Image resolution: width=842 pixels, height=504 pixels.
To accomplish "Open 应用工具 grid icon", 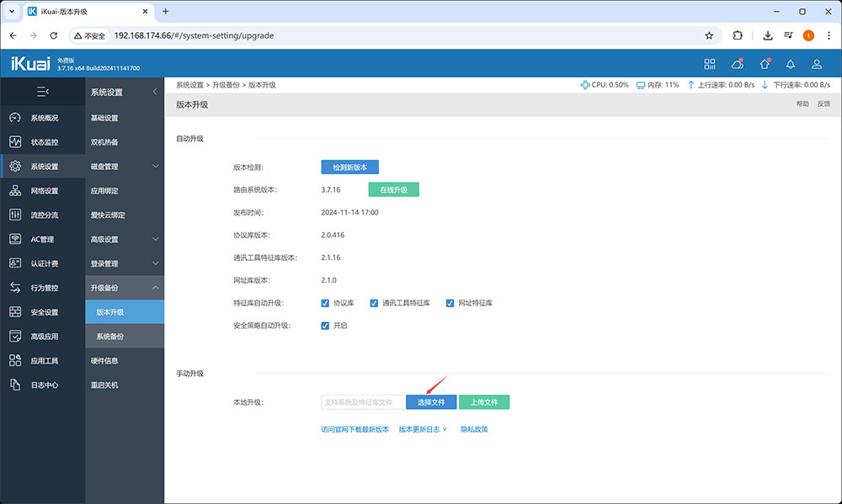I will tap(15, 360).
